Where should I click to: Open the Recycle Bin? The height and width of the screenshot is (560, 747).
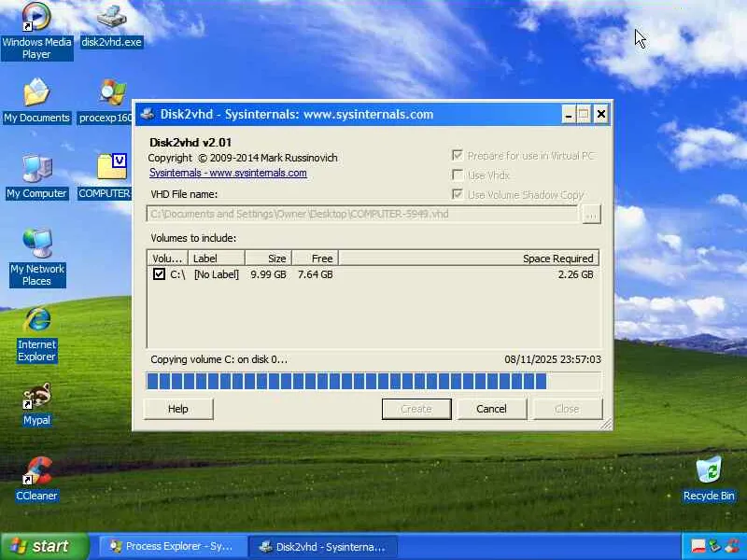tap(709, 479)
